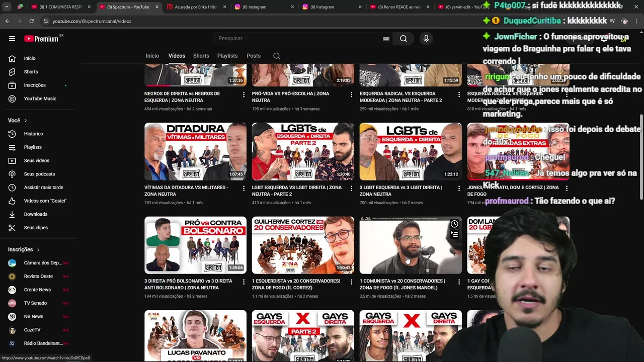Reload the page with browser refresh
The width and height of the screenshot is (644, 362).
[x=31, y=21]
